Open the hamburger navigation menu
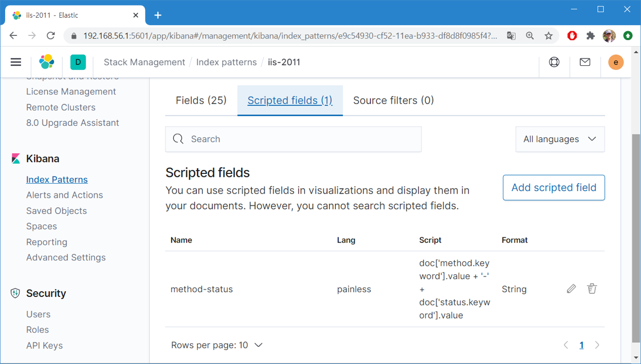Screen dimensions: 641x364 pos(16,62)
